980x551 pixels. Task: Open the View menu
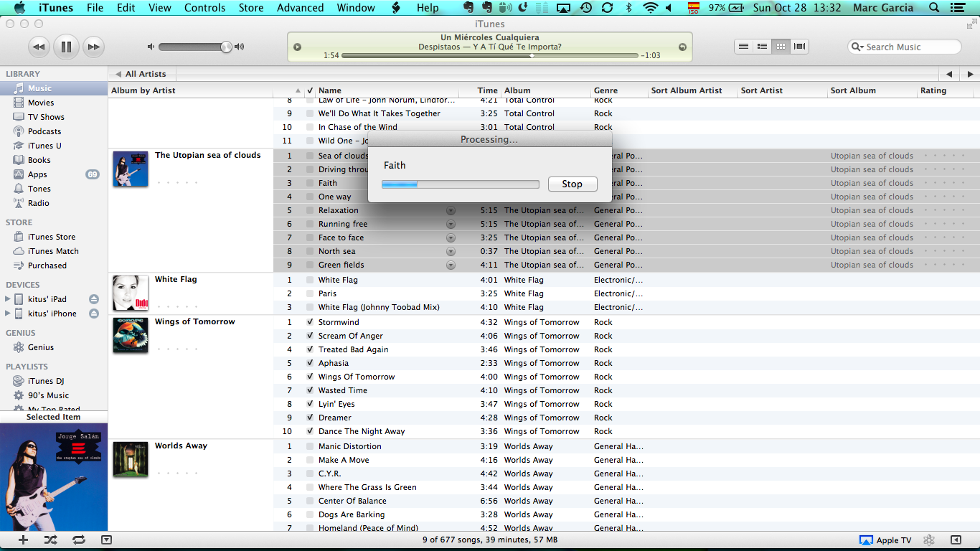pos(160,8)
